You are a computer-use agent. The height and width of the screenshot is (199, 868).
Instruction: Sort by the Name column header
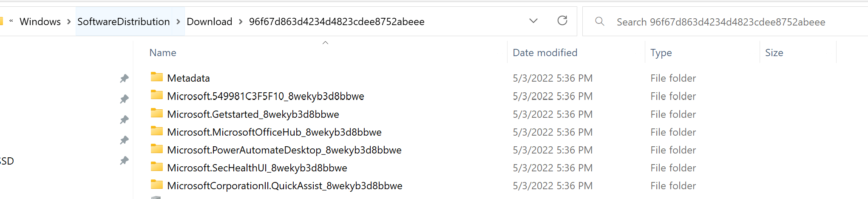pos(163,53)
